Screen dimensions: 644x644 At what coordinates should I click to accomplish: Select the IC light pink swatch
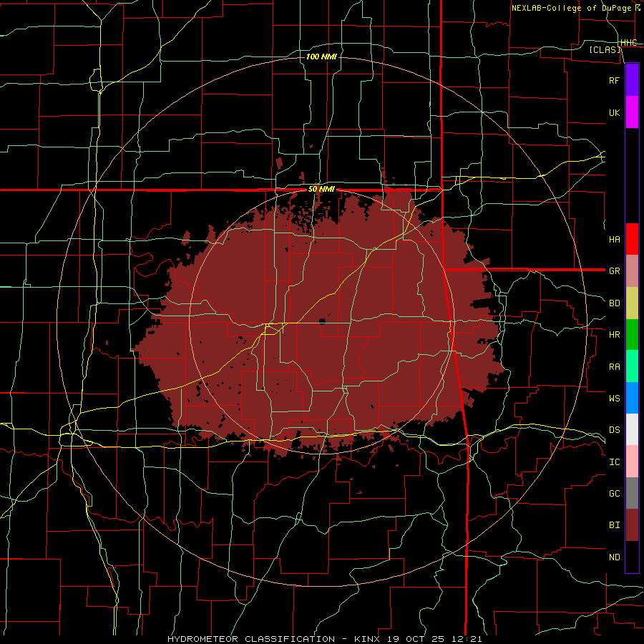pyautogui.click(x=632, y=462)
